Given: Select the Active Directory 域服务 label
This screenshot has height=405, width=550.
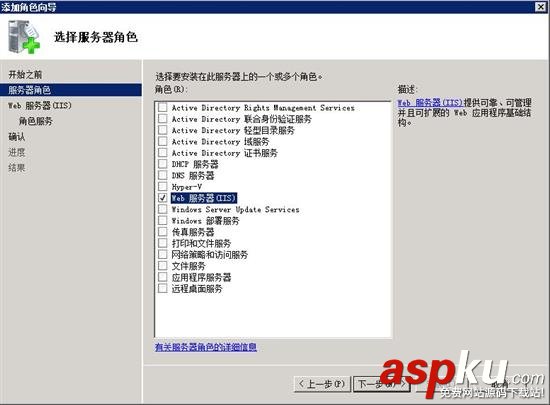Looking at the screenshot, I should [x=220, y=142].
